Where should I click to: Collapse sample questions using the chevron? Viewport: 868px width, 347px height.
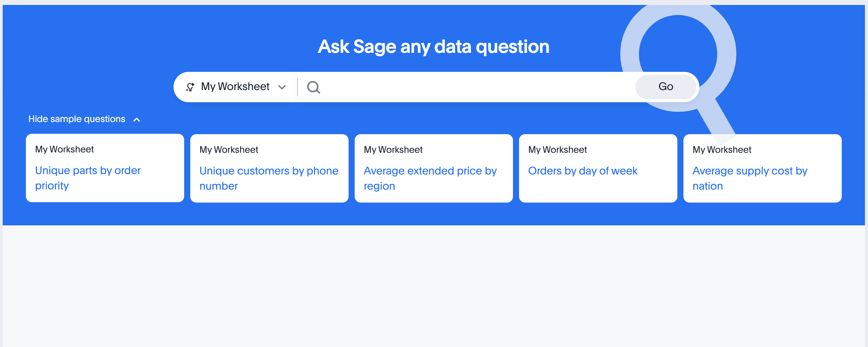(x=137, y=119)
